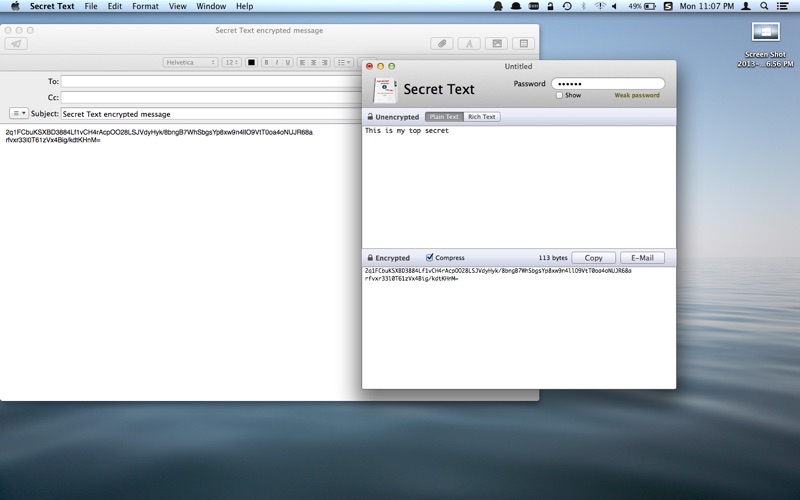
Task: Click the hat-shaped menu bar icon
Action: pyautogui.click(x=516, y=6)
